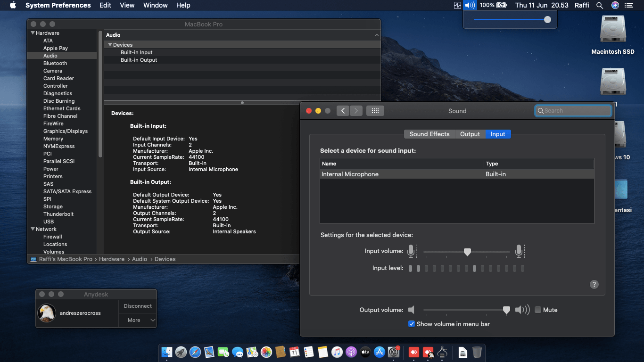Select the Internal Microphone device row

pos(457,174)
